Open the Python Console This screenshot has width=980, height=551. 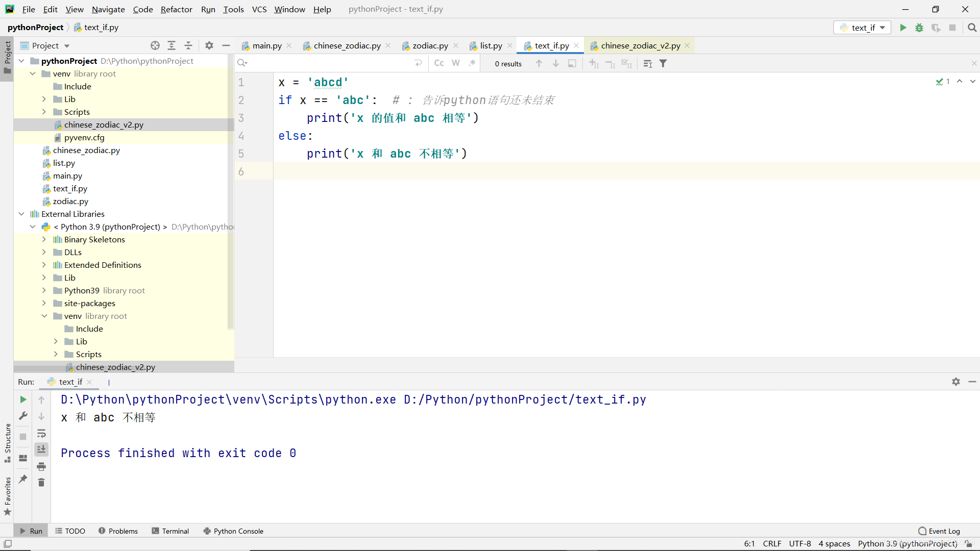[x=233, y=531]
